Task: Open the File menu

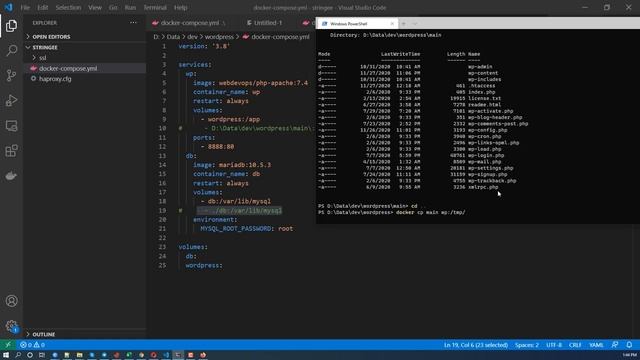Action: [25, 7]
